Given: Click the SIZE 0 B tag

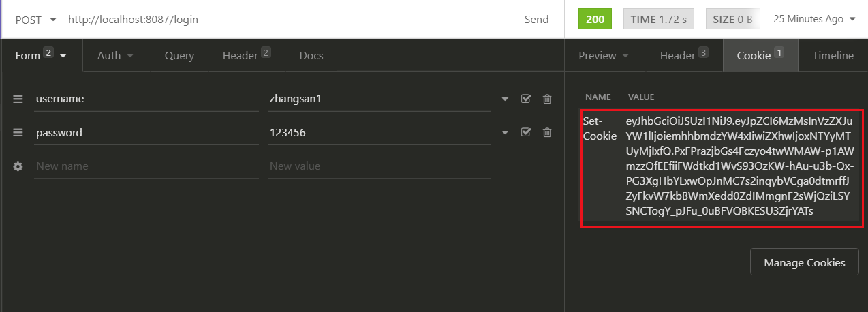Looking at the screenshot, I should (x=732, y=19).
